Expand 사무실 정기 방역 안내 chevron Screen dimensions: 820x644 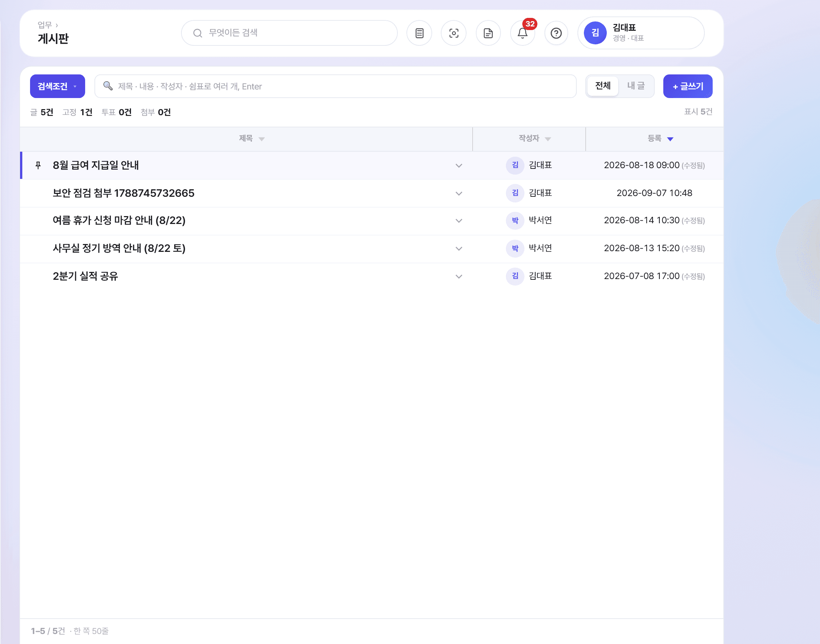[459, 249]
